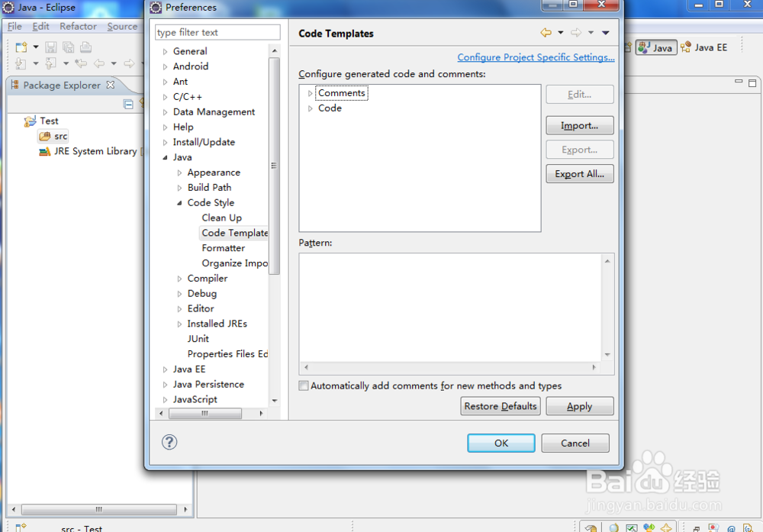Select Organize Imports preference page

click(234, 263)
